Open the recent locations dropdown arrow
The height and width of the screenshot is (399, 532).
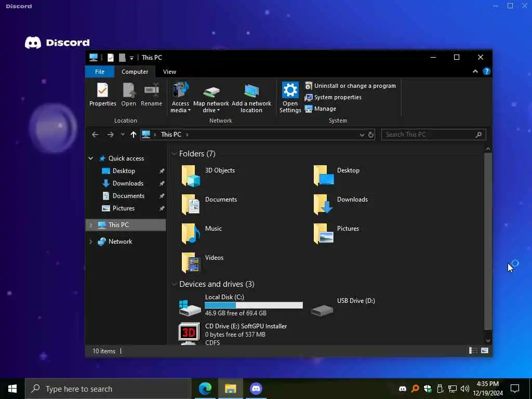(123, 135)
